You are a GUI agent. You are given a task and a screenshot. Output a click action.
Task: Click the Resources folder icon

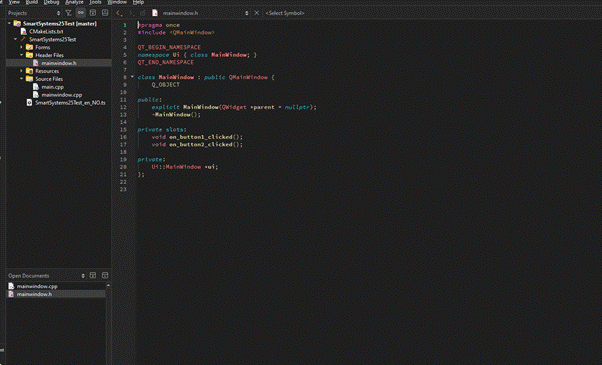(29, 71)
